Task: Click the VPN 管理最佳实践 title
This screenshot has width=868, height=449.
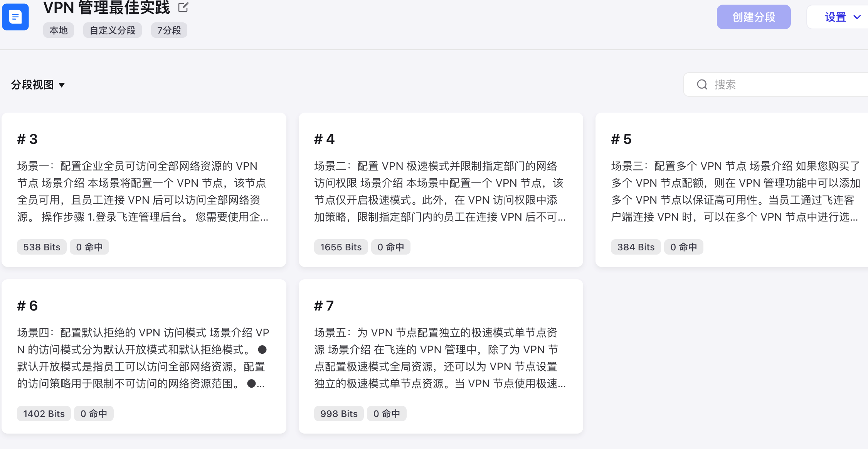Action: (x=106, y=7)
